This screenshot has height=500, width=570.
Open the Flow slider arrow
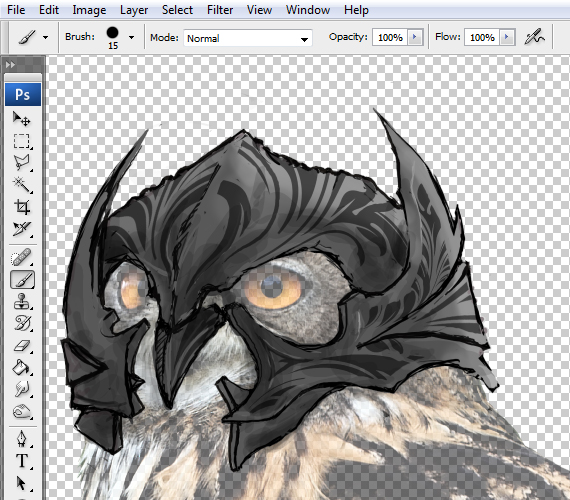(x=507, y=37)
